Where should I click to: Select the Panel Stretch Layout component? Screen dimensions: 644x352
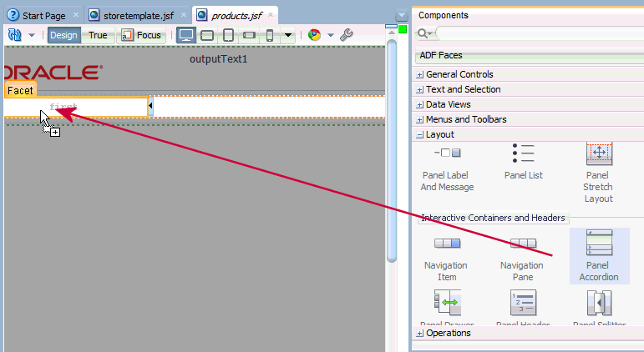[599, 173]
